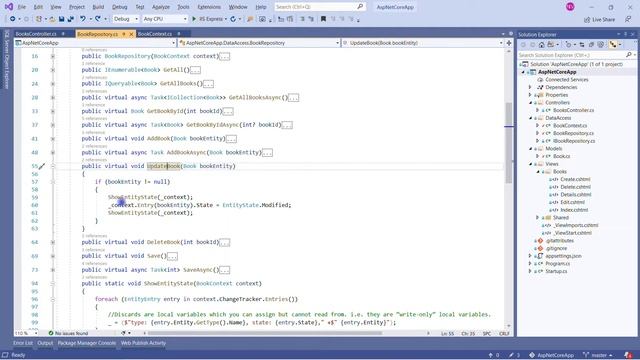Select appsettings.json in Solution Explorer
This screenshot has width=640, height=360.
point(563,256)
